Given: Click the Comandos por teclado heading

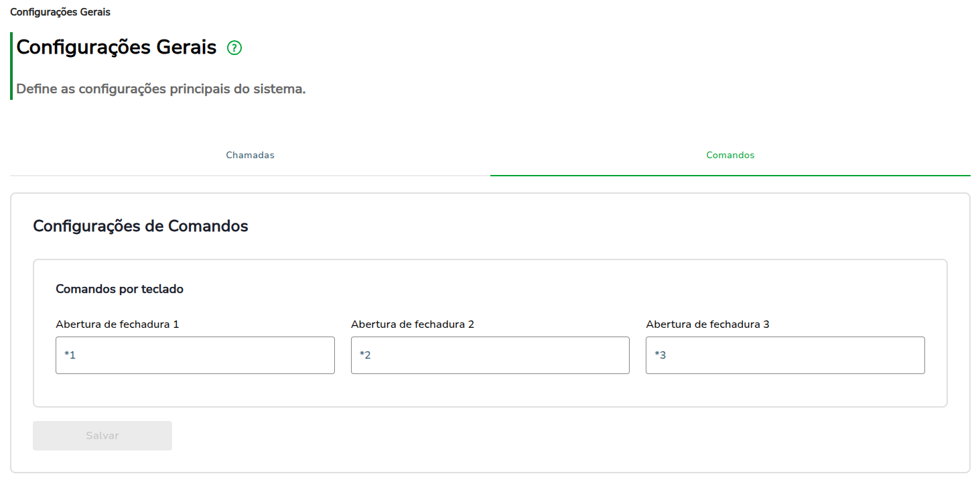Looking at the screenshot, I should [x=119, y=290].
